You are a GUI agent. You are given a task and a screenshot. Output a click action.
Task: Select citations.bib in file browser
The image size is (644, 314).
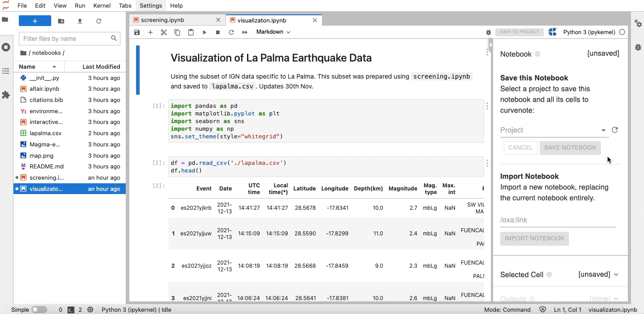coord(70,100)
